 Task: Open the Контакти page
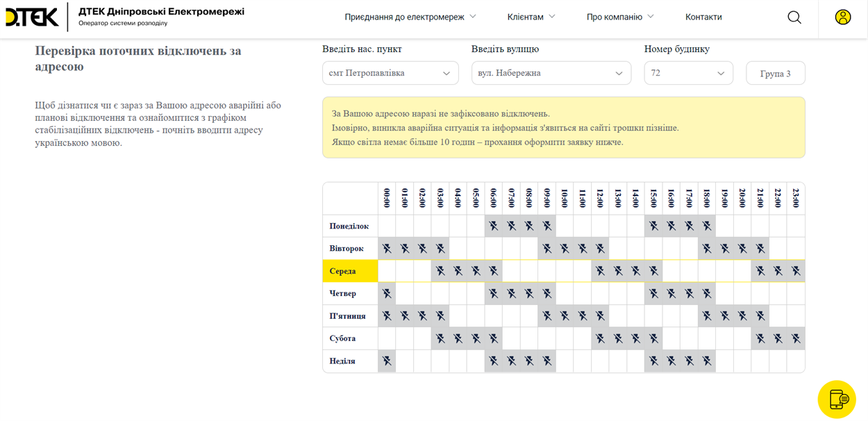703,17
